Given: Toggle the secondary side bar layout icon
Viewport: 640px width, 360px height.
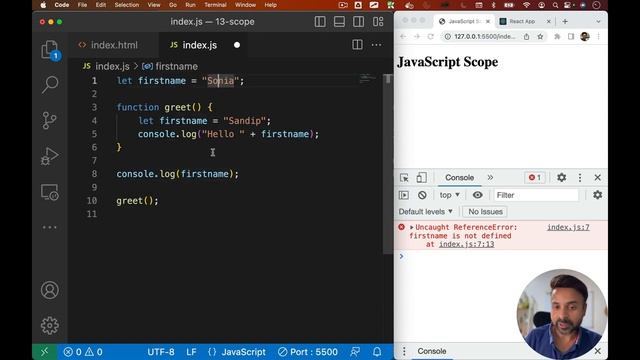Looking at the screenshot, I should click(x=358, y=22).
